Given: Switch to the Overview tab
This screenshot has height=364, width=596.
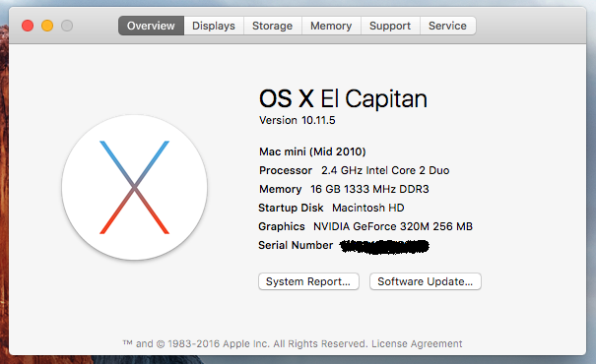Looking at the screenshot, I should coord(151,26).
